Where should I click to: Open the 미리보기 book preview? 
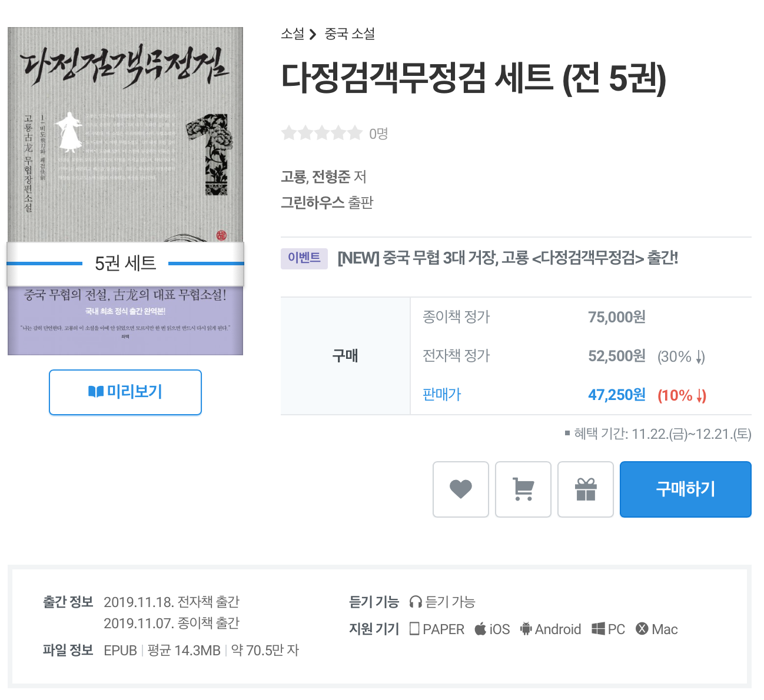tap(125, 392)
